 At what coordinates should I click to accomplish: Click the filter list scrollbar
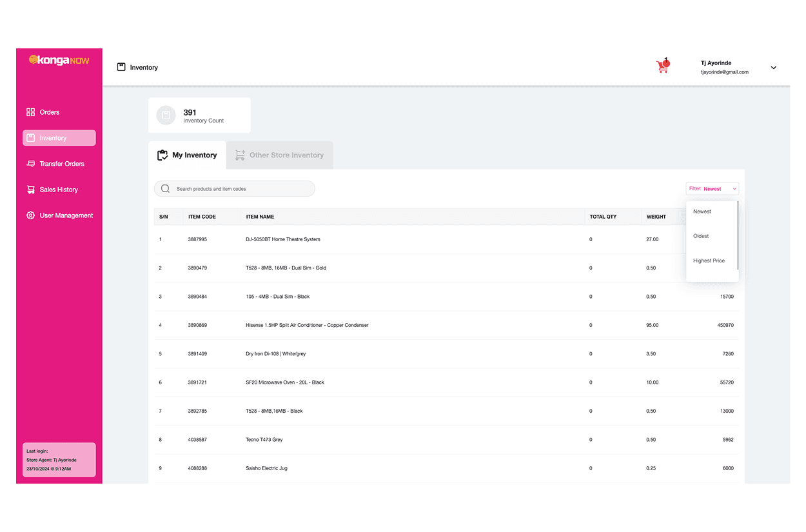click(x=738, y=235)
